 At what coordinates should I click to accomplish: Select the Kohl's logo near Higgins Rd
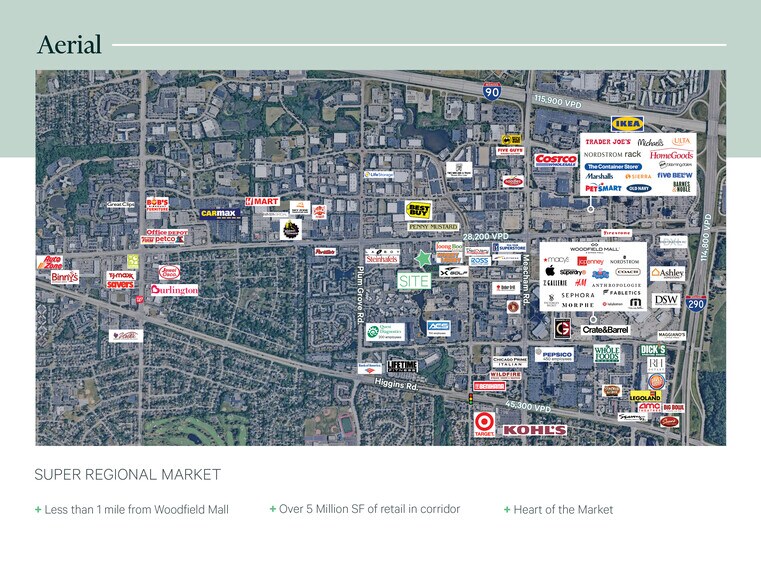(535, 430)
